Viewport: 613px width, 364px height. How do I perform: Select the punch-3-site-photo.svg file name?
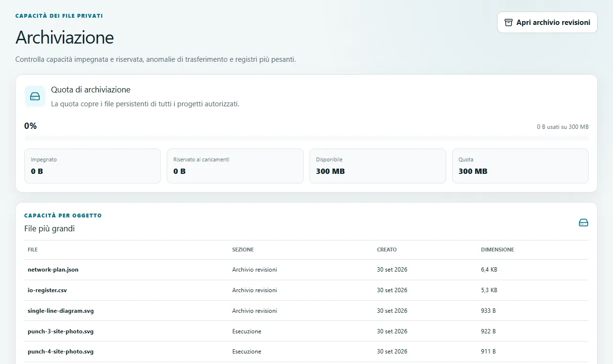61,331
